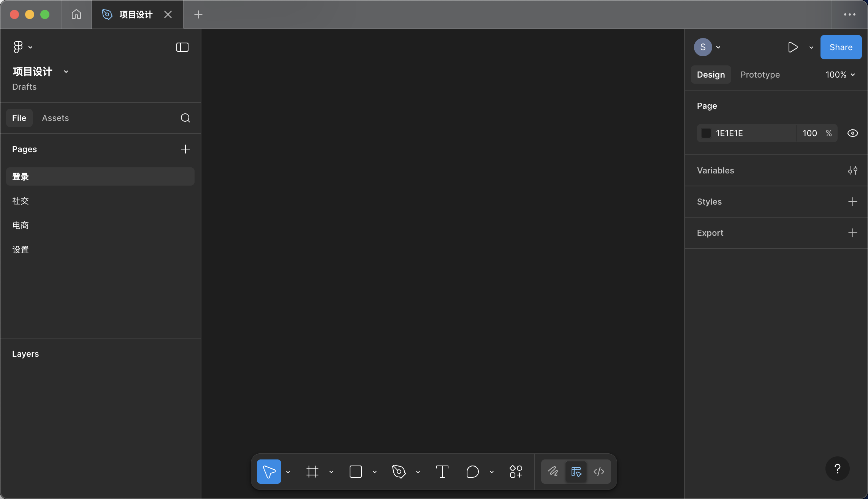This screenshot has width=868, height=499.
Task: Select the Rectangle shape tool
Action: pyautogui.click(x=355, y=472)
